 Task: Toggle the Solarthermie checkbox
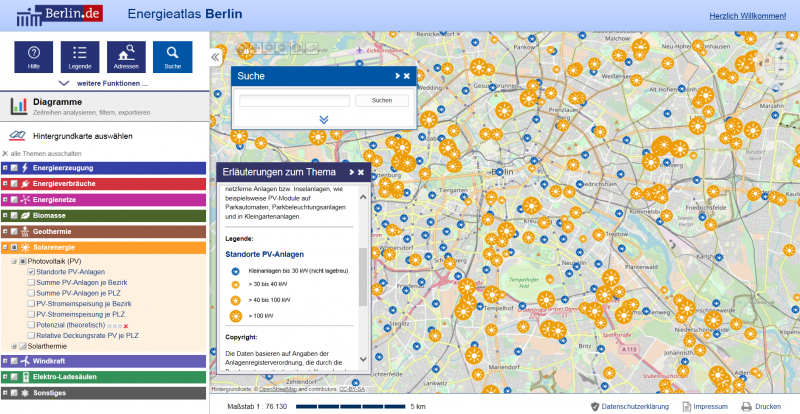click(x=22, y=347)
